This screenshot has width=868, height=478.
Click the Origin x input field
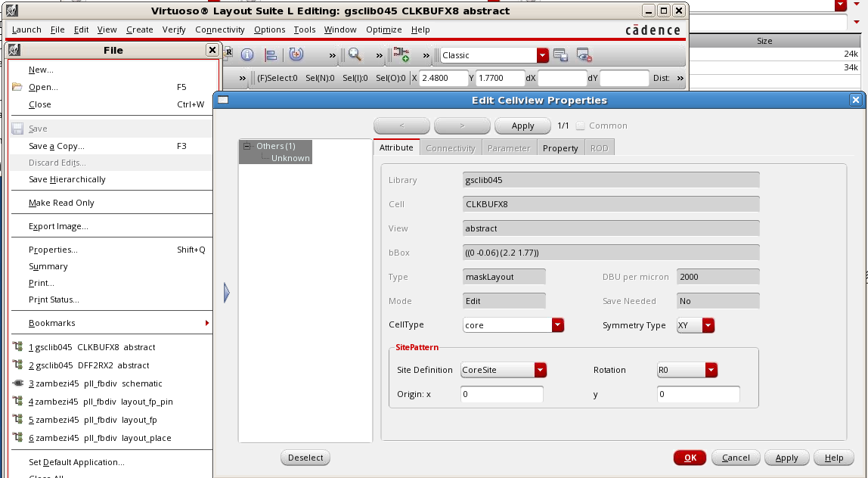(x=501, y=394)
